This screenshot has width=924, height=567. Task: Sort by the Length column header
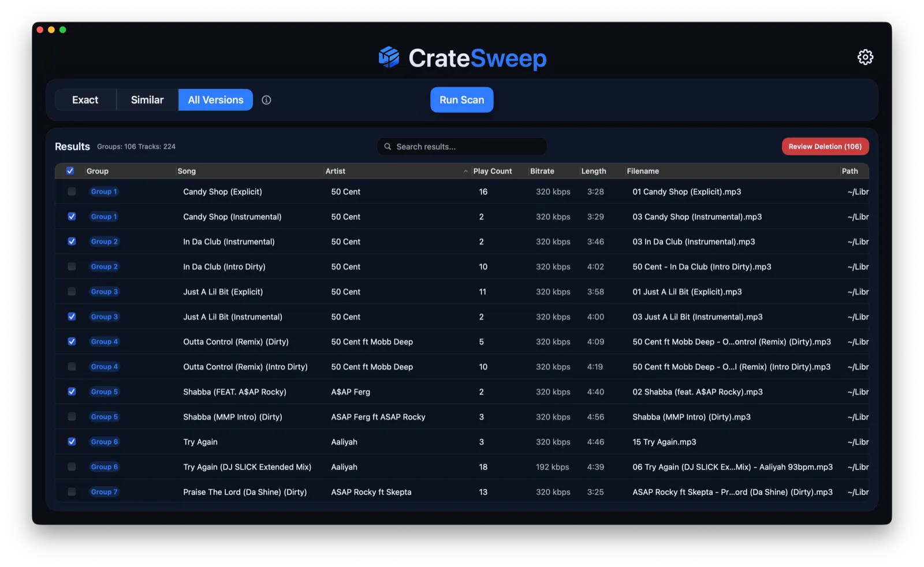pyautogui.click(x=593, y=171)
